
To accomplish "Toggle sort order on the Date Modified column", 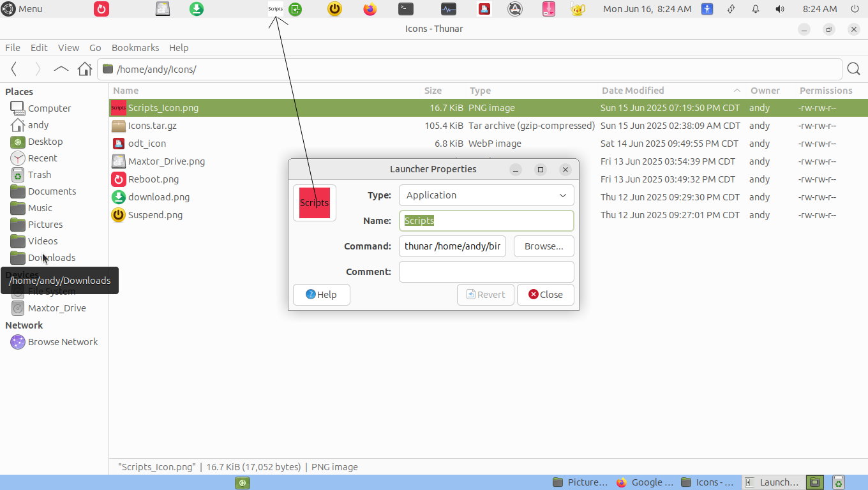I will [x=671, y=91].
